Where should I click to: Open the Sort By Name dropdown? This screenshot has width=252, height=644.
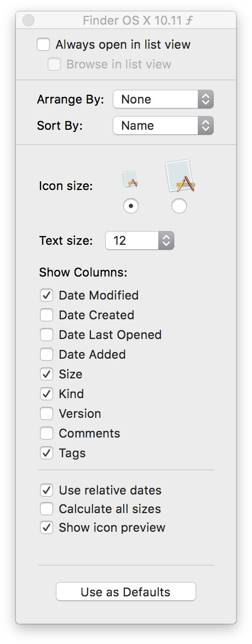click(163, 126)
